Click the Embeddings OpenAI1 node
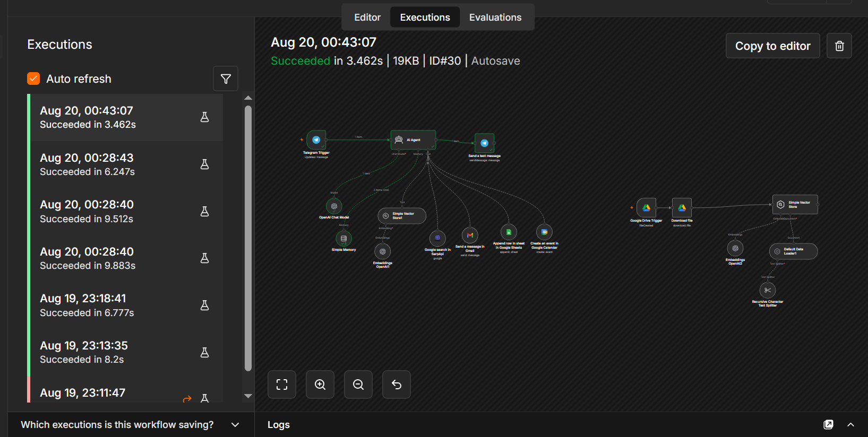This screenshot has height=437, width=868. coord(382,251)
